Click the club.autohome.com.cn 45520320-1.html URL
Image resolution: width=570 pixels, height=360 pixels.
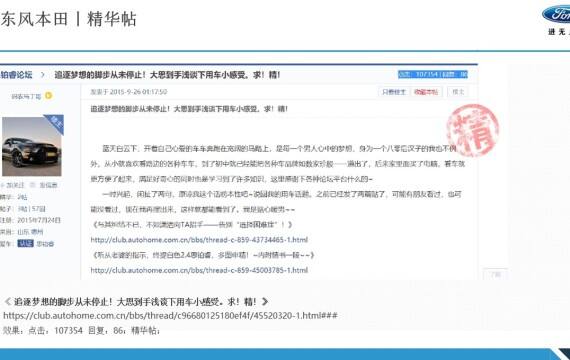click(170, 315)
